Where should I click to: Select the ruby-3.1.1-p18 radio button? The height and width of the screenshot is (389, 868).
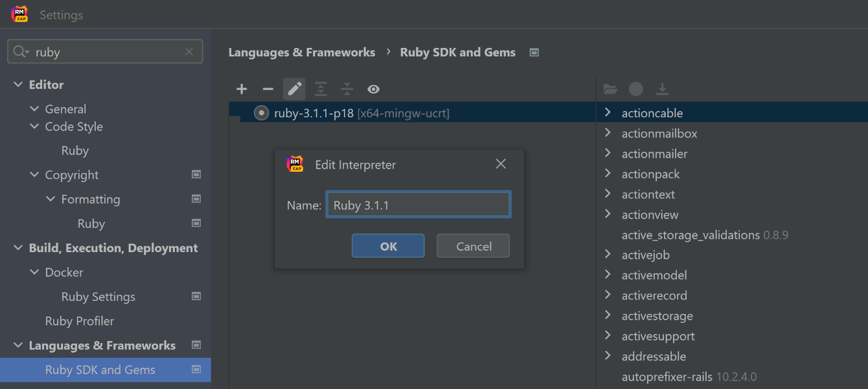click(261, 113)
